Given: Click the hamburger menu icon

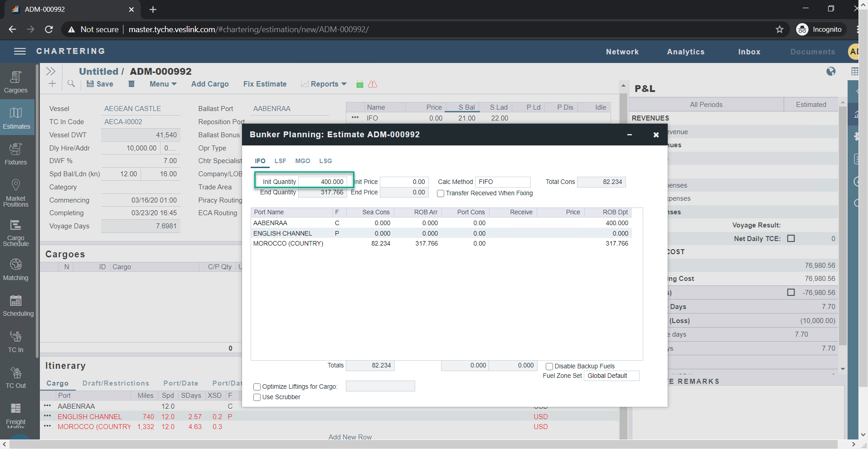Looking at the screenshot, I should click(x=20, y=51).
